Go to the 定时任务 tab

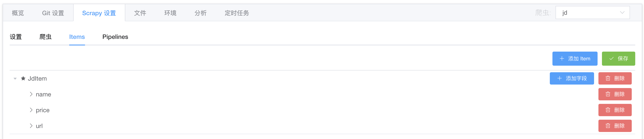tap(237, 13)
